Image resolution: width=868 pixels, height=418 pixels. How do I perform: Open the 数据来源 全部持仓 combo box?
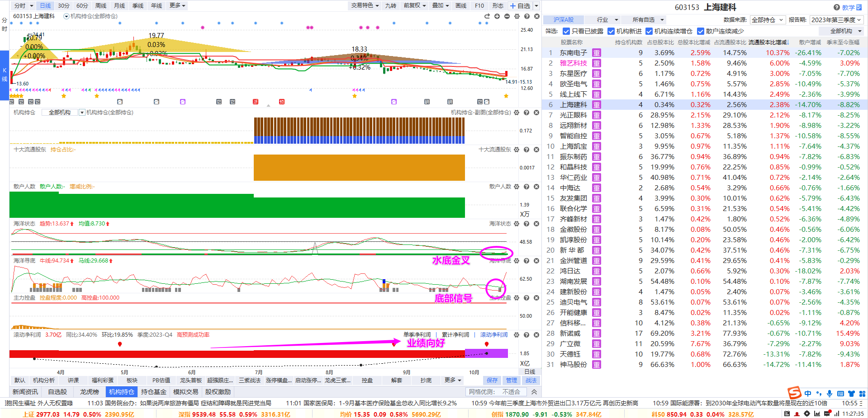pos(768,20)
